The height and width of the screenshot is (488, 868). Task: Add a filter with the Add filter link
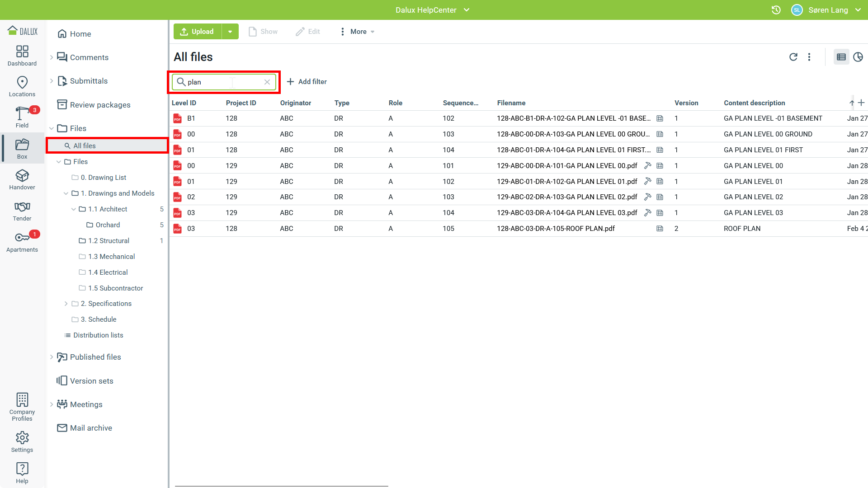tap(307, 81)
